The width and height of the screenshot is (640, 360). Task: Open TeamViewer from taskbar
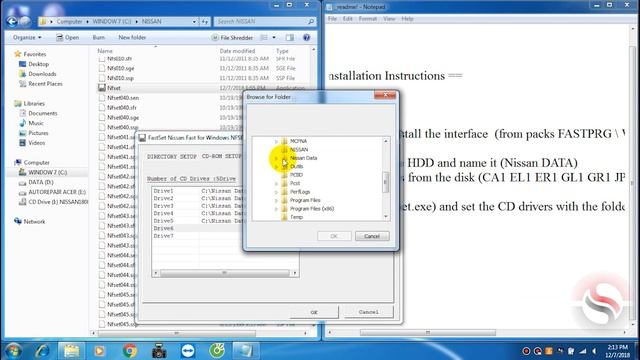[188, 351]
